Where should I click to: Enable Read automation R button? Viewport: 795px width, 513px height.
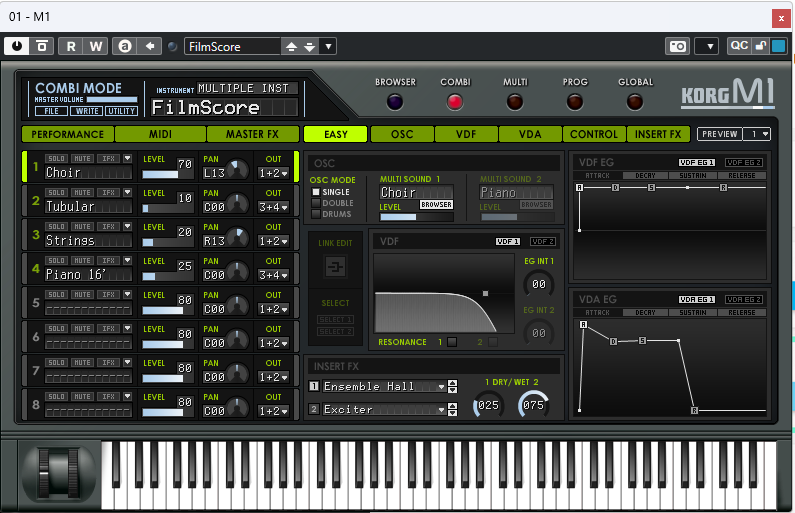(x=71, y=46)
